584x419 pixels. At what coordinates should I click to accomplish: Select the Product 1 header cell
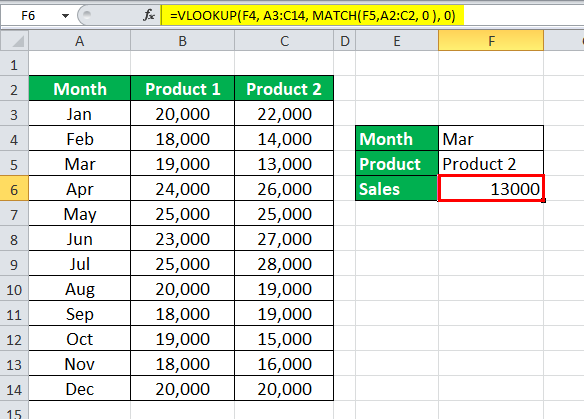[182, 89]
